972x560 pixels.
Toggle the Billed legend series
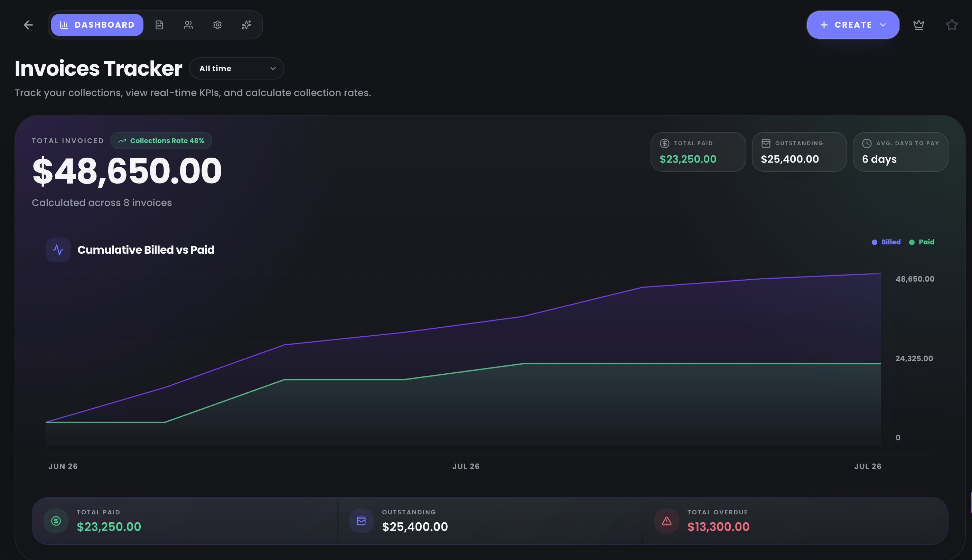(x=886, y=242)
